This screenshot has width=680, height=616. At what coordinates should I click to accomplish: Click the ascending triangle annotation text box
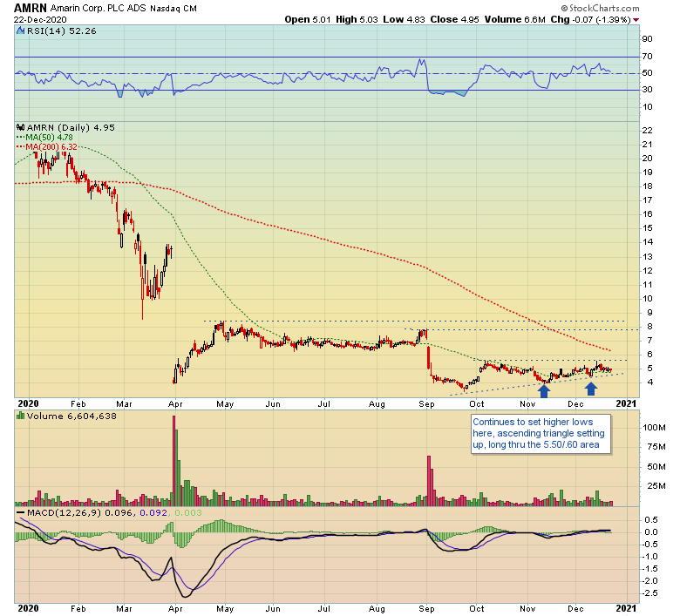pyautogui.click(x=541, y=434)
